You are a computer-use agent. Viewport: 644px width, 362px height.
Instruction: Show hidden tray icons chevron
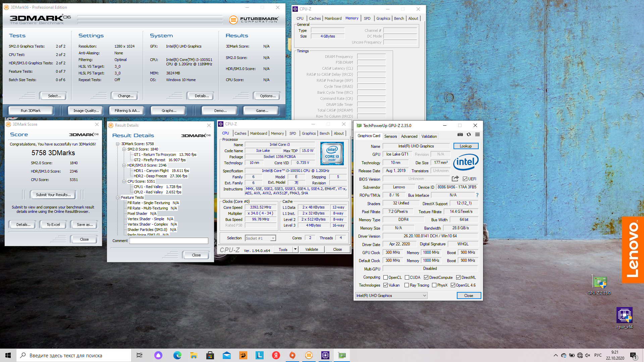click(555, 355)
